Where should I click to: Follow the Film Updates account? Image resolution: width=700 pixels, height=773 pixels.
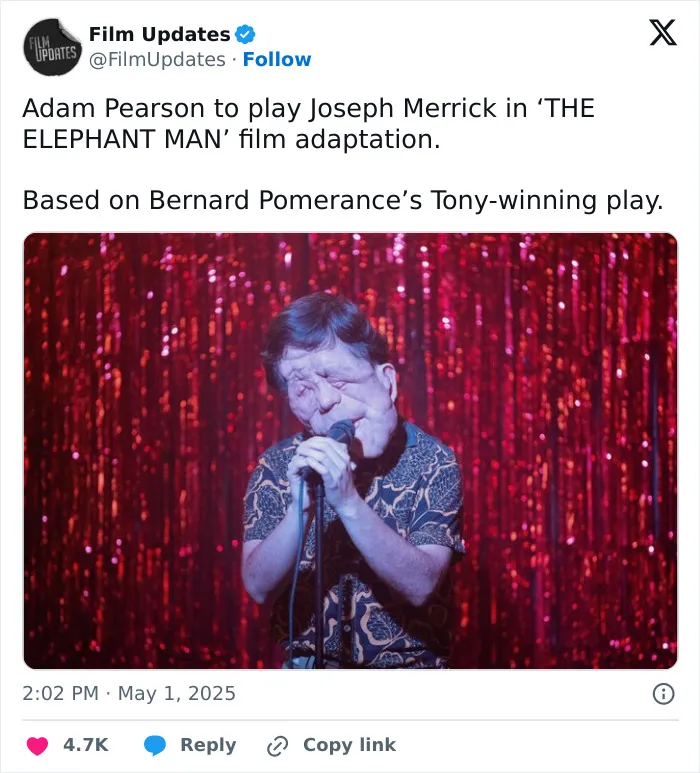tap(277, 60)
